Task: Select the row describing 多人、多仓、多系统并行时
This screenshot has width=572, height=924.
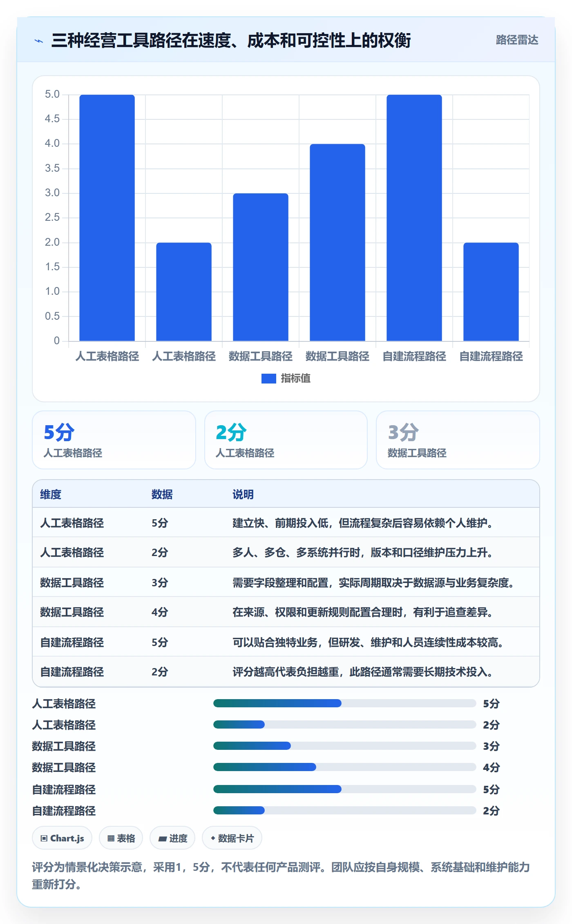Action: 286,552
